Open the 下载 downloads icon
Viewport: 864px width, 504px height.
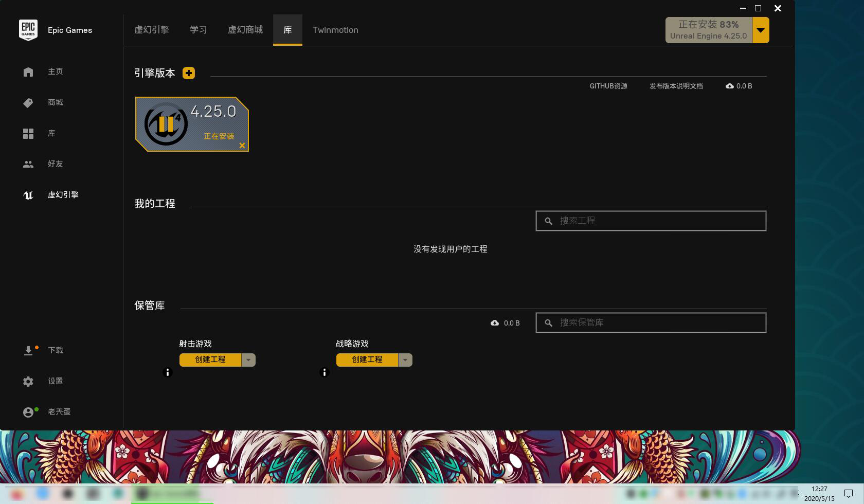pyautogui.click(x=28, y=350)
